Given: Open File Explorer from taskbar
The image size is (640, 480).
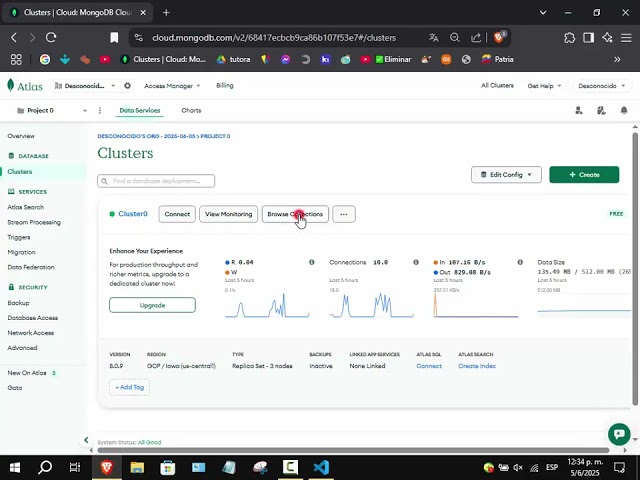Looking at the screenshot, I should point(137,467).
